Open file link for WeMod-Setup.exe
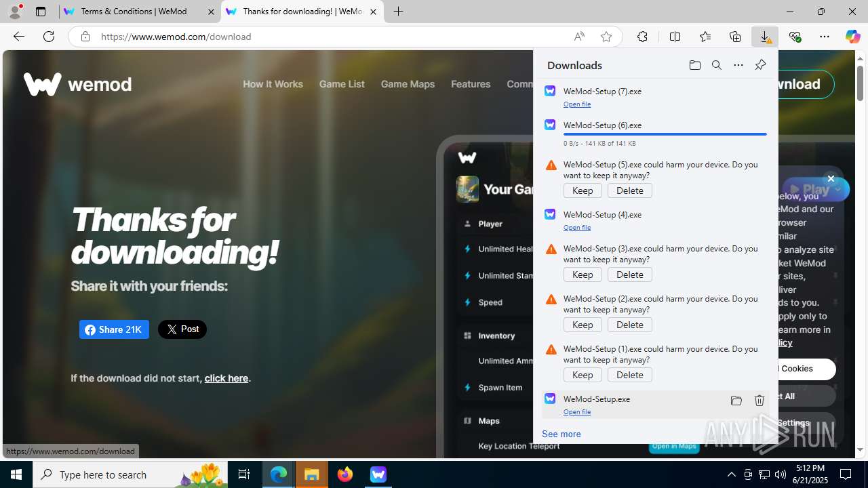868x488 pixels. 577,412
